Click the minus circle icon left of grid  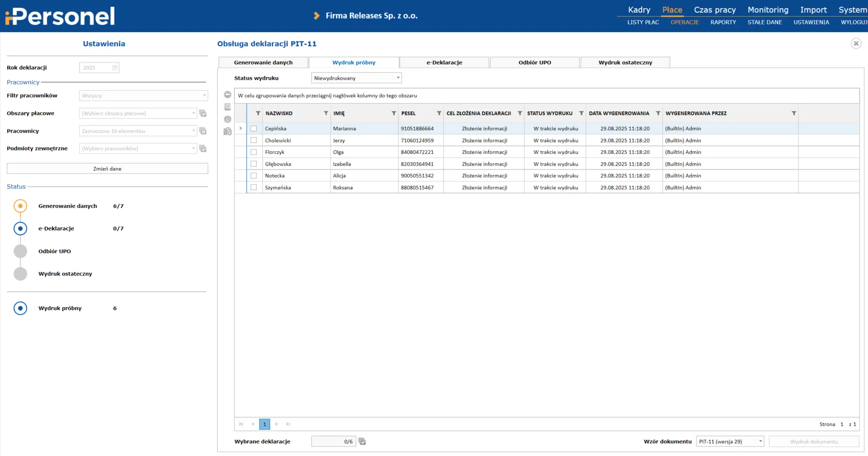point(228,95)
